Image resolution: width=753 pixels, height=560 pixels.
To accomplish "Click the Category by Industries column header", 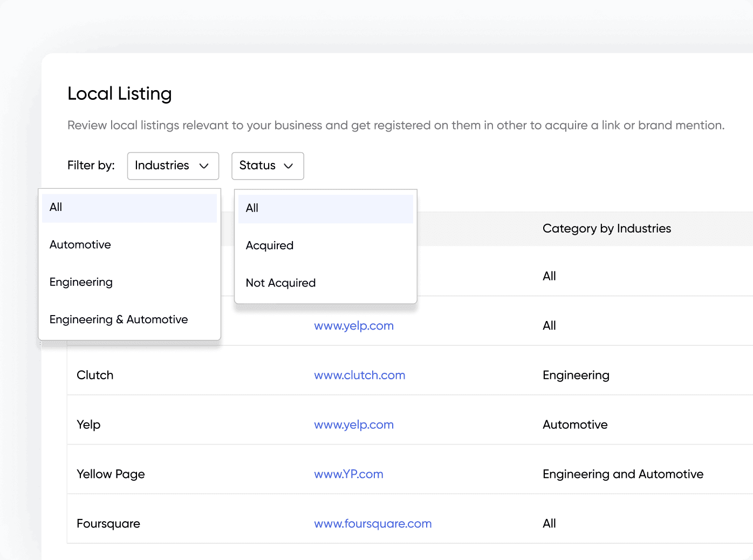I will (606, 229).
